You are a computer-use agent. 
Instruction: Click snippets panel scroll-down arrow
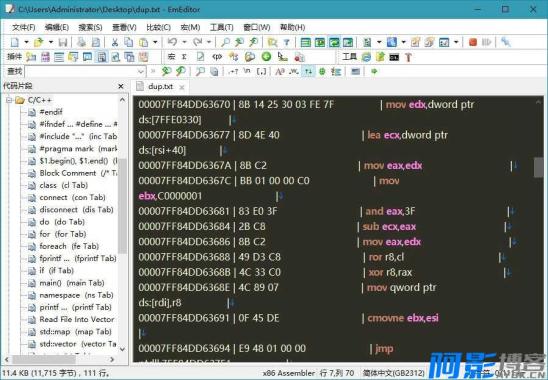pos(122,349)
